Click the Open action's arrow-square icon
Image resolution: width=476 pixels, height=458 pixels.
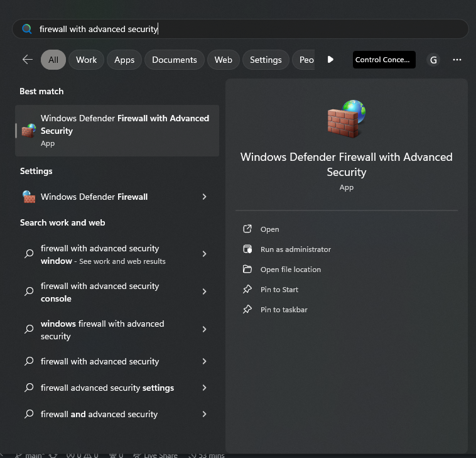coord(247,229)
